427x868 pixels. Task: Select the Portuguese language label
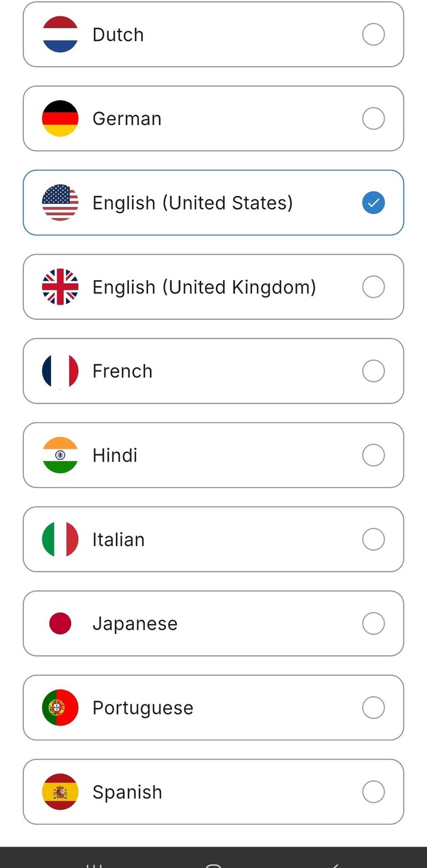click(143, 708)
